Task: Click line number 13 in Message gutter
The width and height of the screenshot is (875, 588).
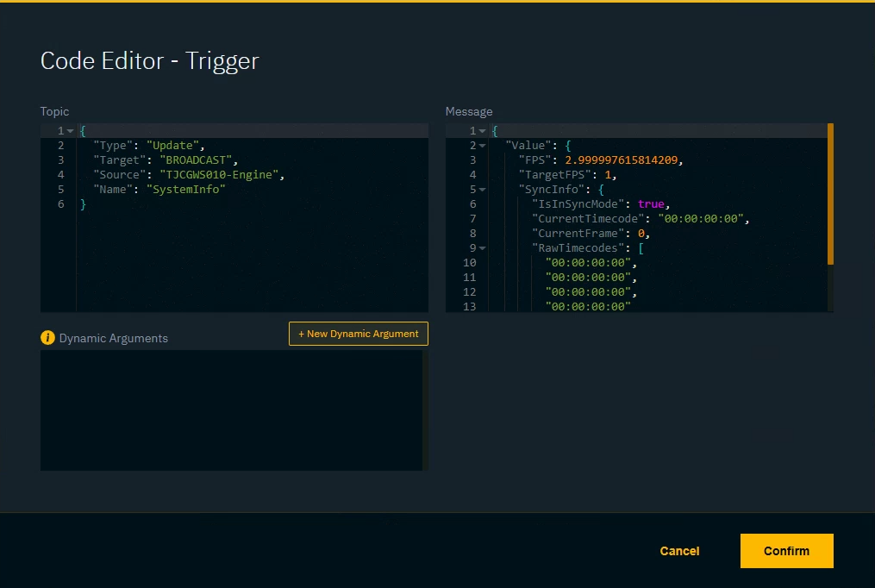Action: [469, 307]
